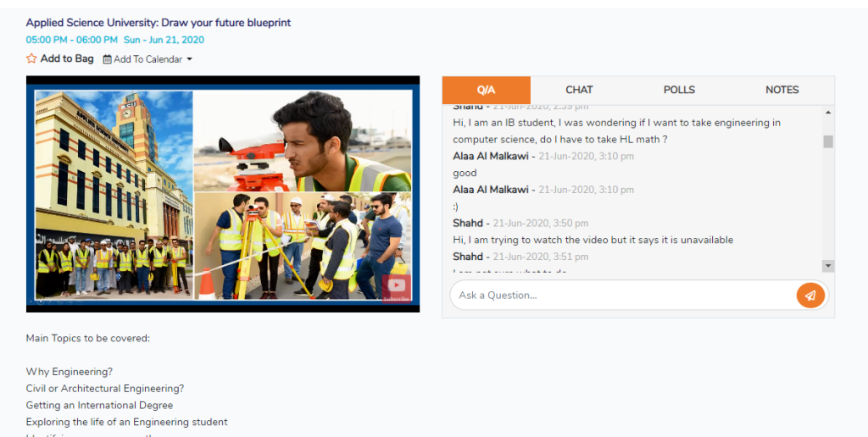Image resolution: width=868 pixels, height=437 pixels.
Task: Click the 'Why Engineering?' topic
Action: coord(70,372)
